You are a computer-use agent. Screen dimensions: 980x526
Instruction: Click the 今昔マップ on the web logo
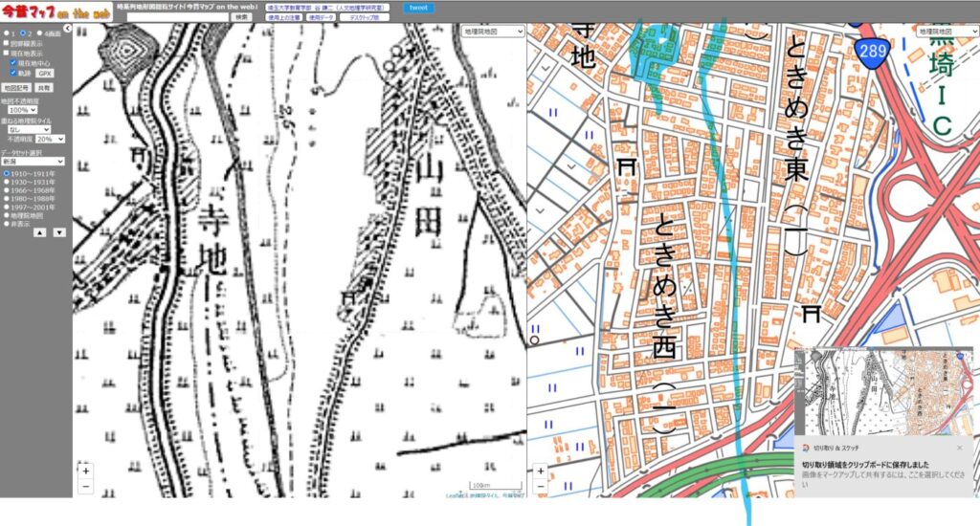coord(56,11)
